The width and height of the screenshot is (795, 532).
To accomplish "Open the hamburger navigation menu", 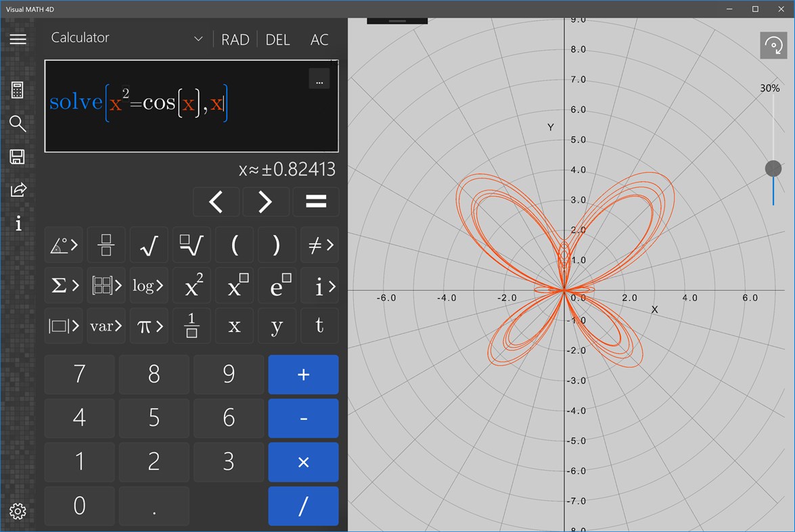I will coord(18,39).
